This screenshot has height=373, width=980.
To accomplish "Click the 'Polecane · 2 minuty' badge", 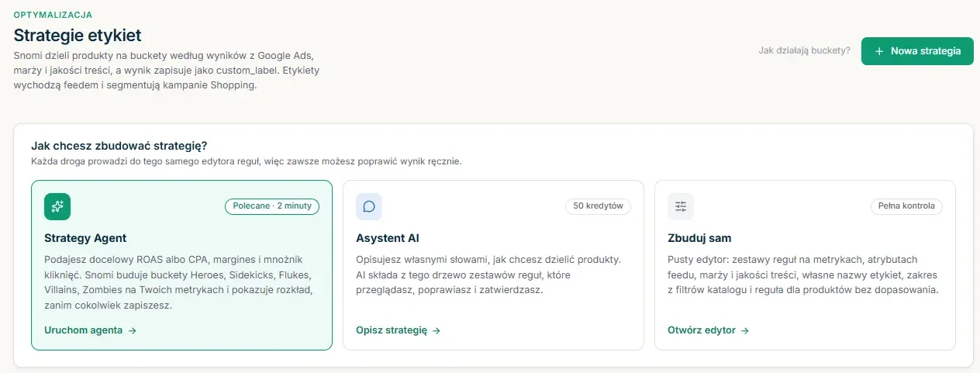I will (272, 206).
